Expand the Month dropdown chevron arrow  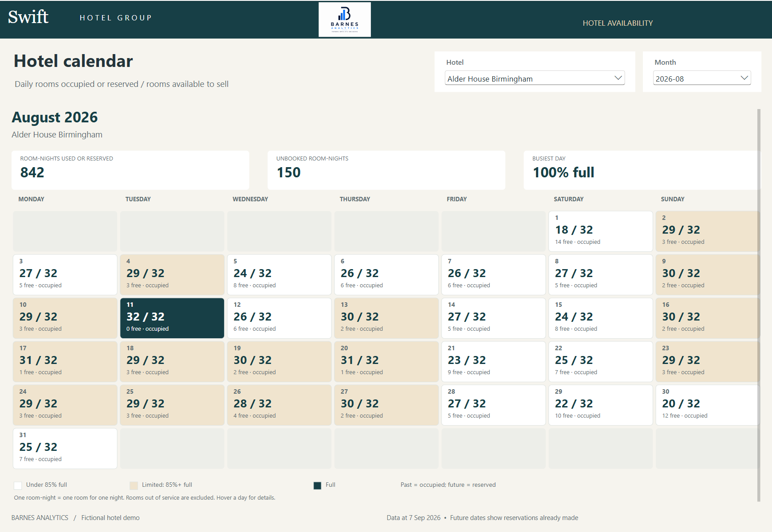point(744,78)
